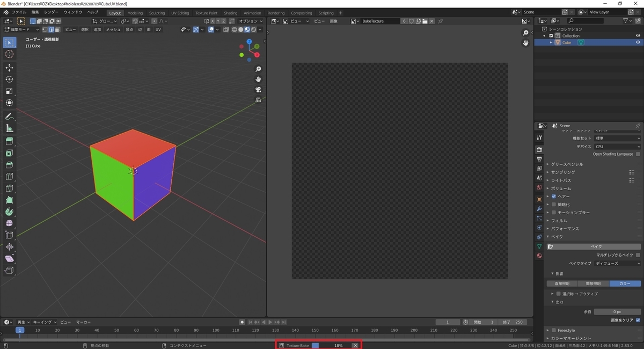The image size is (644, 349).
Task: Open the ファイル menu
Action: coord(19,12)
